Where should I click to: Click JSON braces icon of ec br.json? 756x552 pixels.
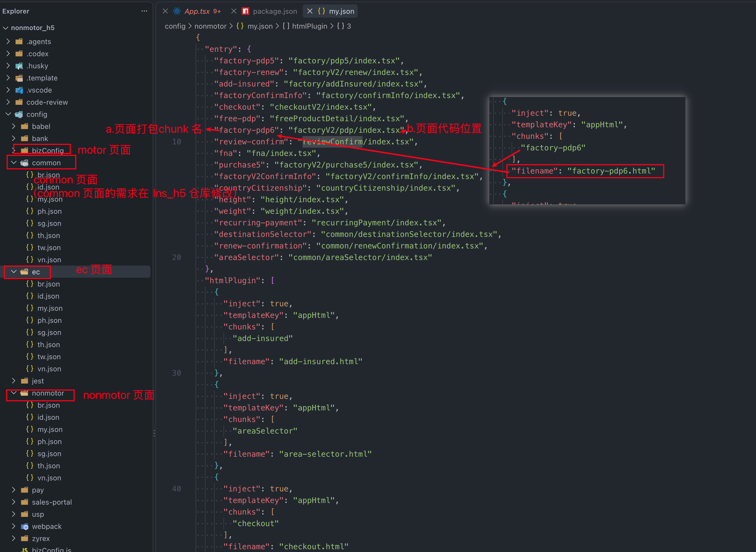pos(30,284)
